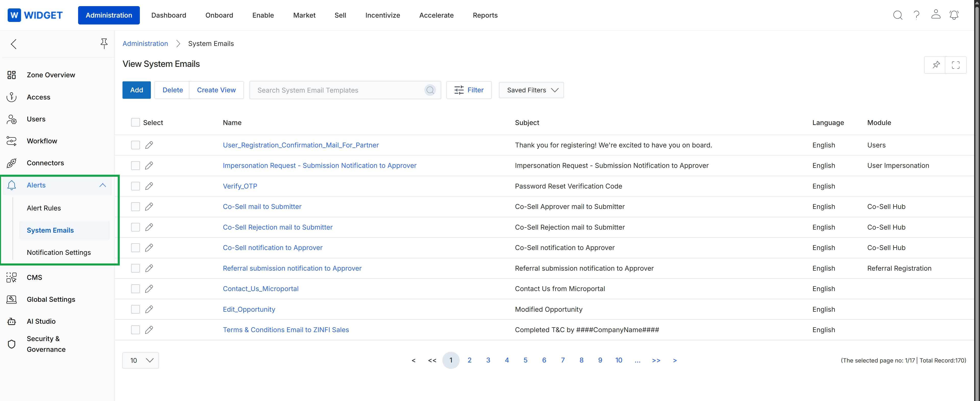
Task: Open the Incentivize tab
Action: coord(382,15)
